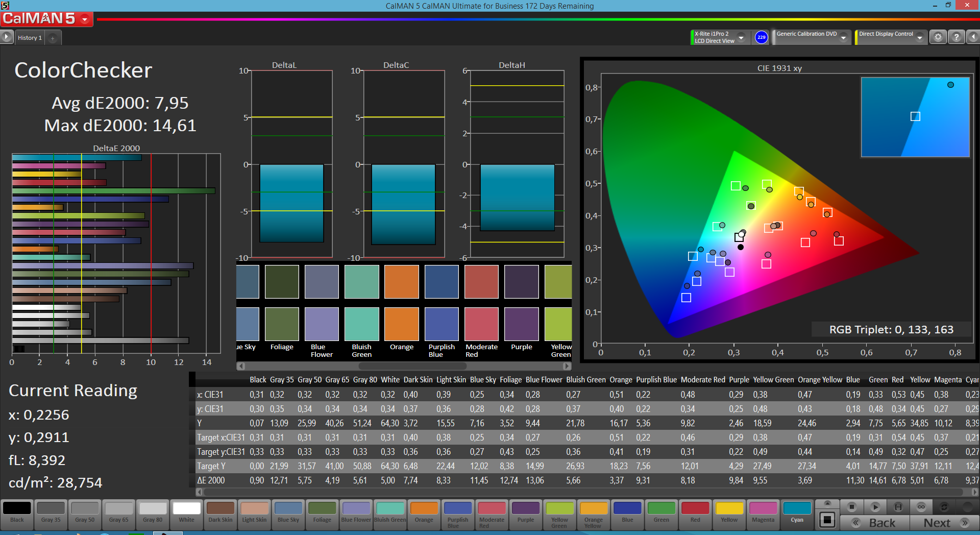Select the Magenta color swatch

tap(763, 512)
